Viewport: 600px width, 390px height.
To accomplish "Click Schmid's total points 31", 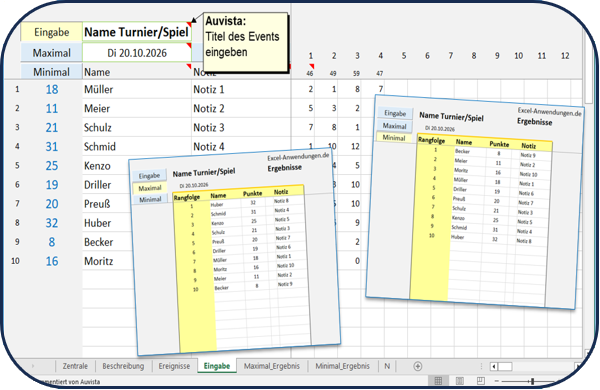I will click(52, 147).
